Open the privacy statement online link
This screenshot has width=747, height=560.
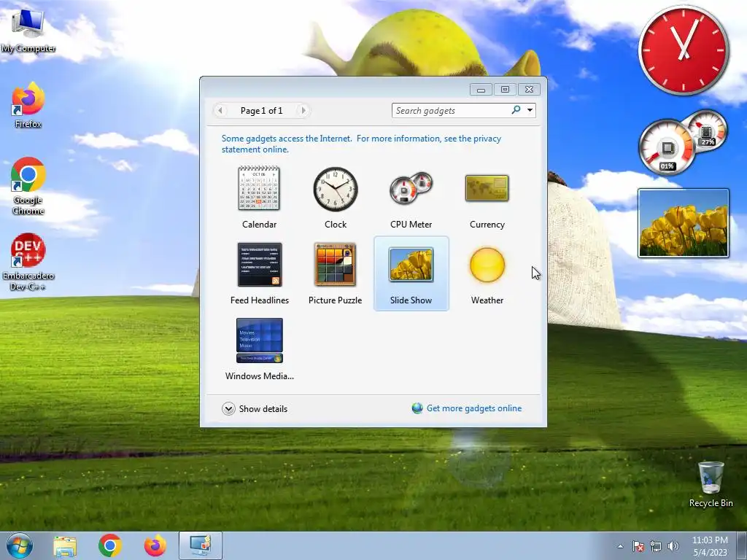361,144
